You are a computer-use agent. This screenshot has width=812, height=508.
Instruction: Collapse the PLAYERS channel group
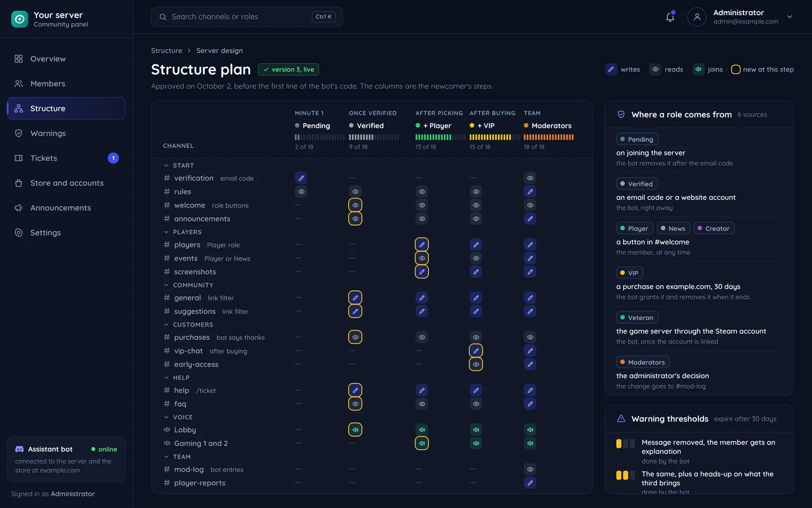[166, 232]
